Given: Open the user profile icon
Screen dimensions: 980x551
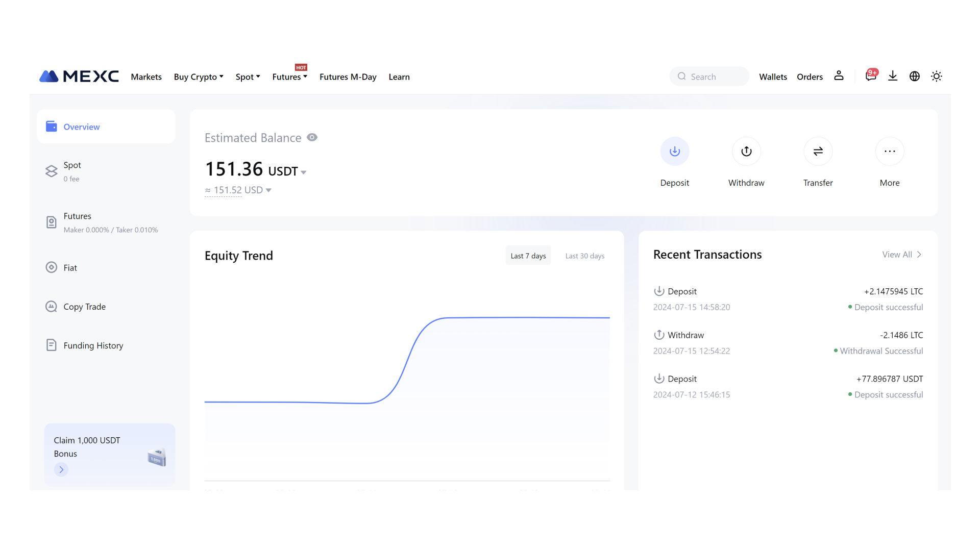Looking at the screenshot, I should click(839, 76).
